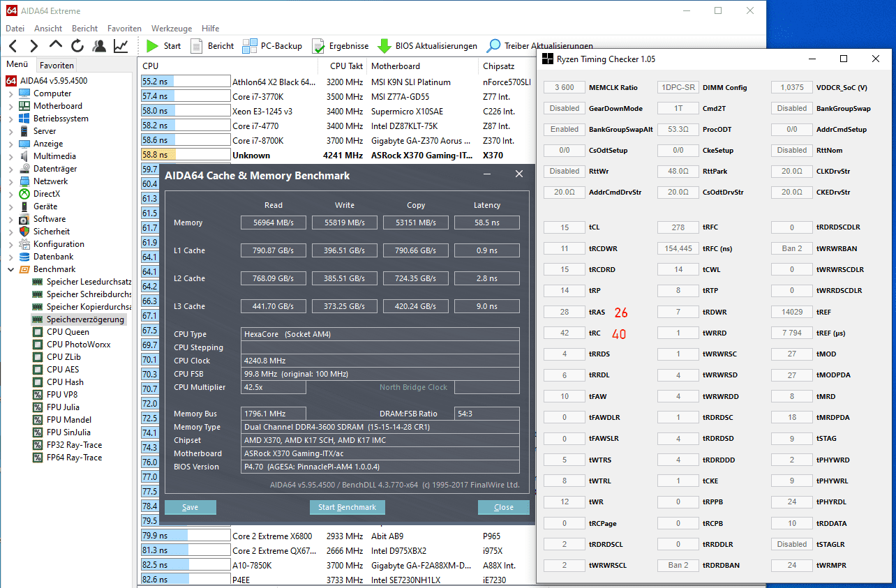Select Server tower icon in tree
Screen dimensions: 896x588
(x=25, y=131)
